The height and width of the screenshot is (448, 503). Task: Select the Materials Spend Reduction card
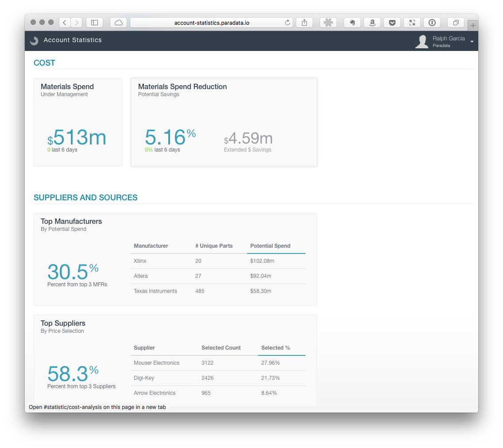[224, 122]
